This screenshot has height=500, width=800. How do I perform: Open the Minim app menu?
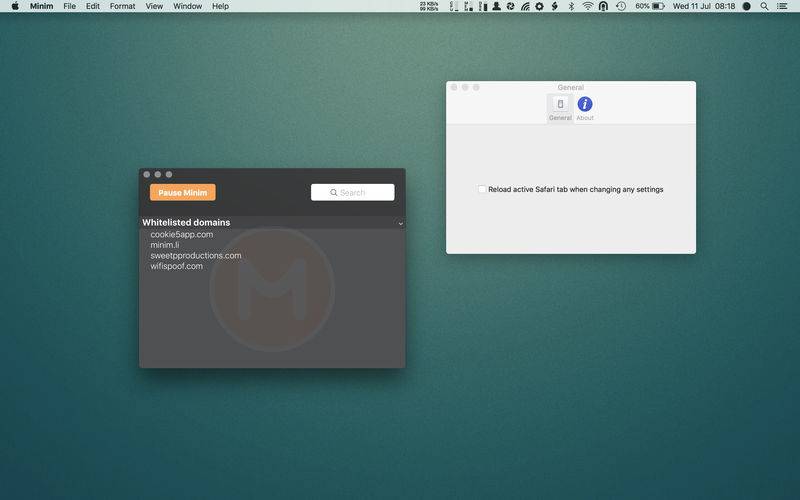point(41,6)
